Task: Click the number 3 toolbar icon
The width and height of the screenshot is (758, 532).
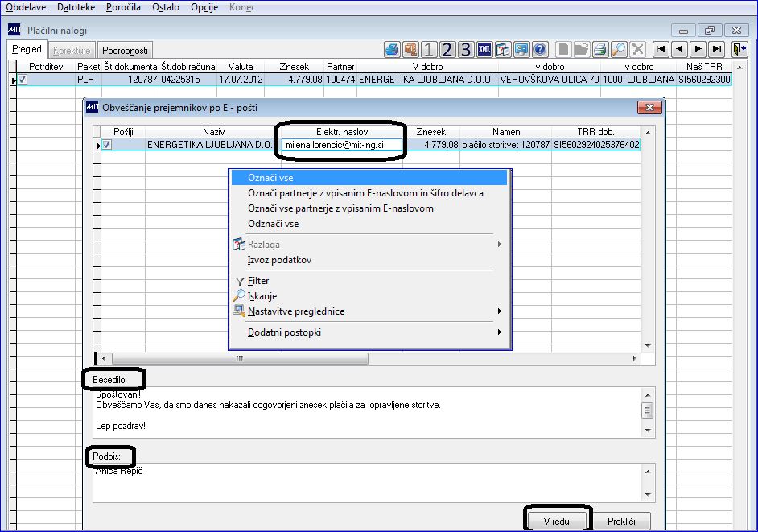Action: click(466, 49)
